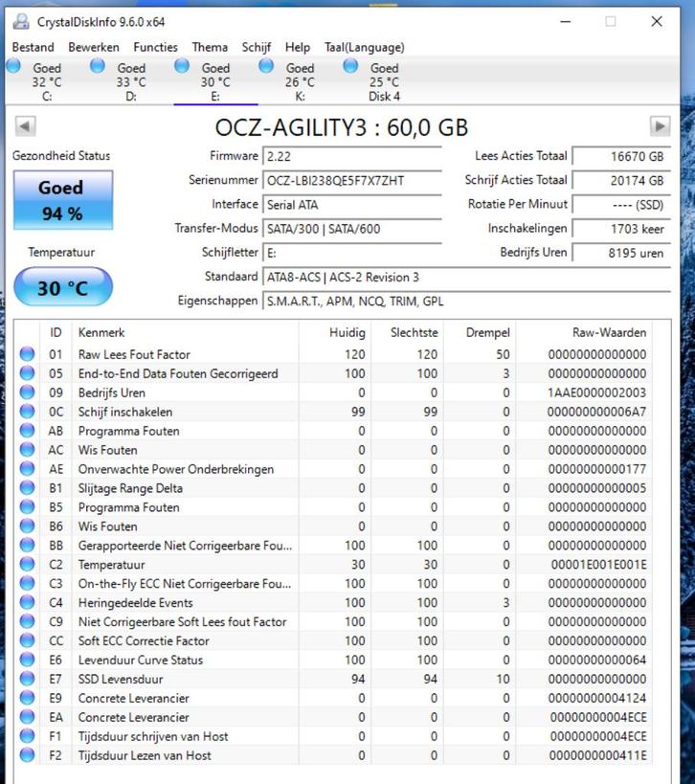Open the Bestand menu
This screenshot has height=784, width=695.
tap(33, 47)
